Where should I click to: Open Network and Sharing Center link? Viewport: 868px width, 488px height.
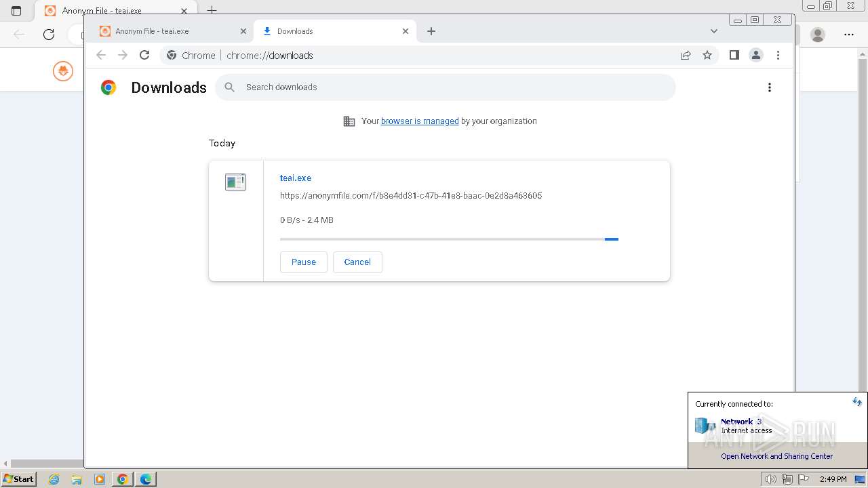click(777, 456)
